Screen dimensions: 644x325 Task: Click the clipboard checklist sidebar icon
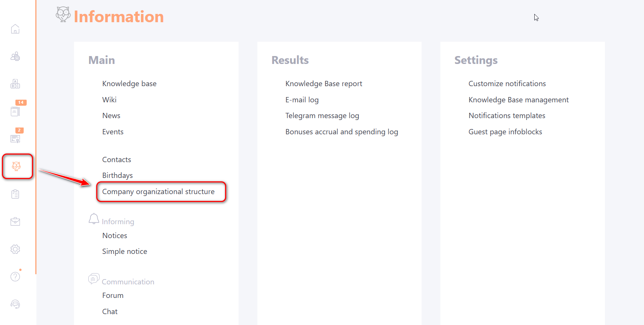[x=15, y=194]
